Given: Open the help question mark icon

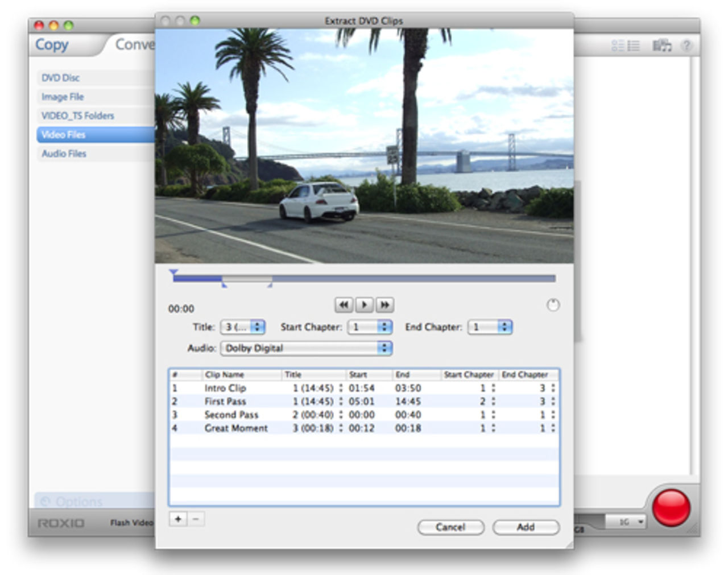Looking at the screenshot, I should coord(686,45).
